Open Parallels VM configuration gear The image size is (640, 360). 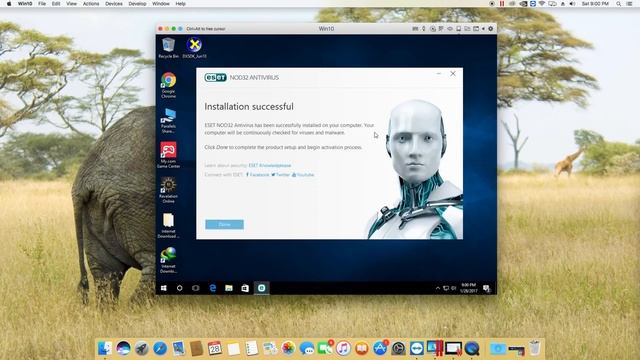491,29
